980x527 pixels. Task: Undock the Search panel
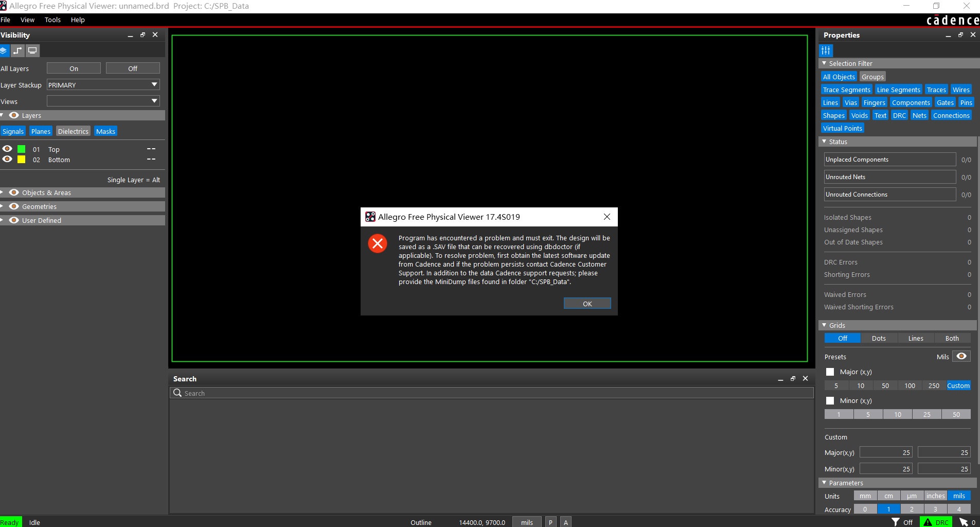[793, 379]
